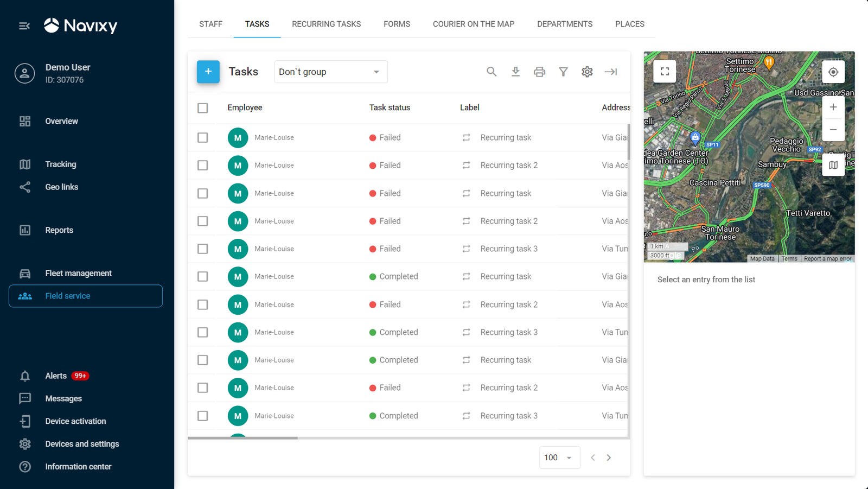The width and height of the screenshot is (868, 489).
Task: Collapse the sidebar hamburger menu
Action: coord(24,26)
